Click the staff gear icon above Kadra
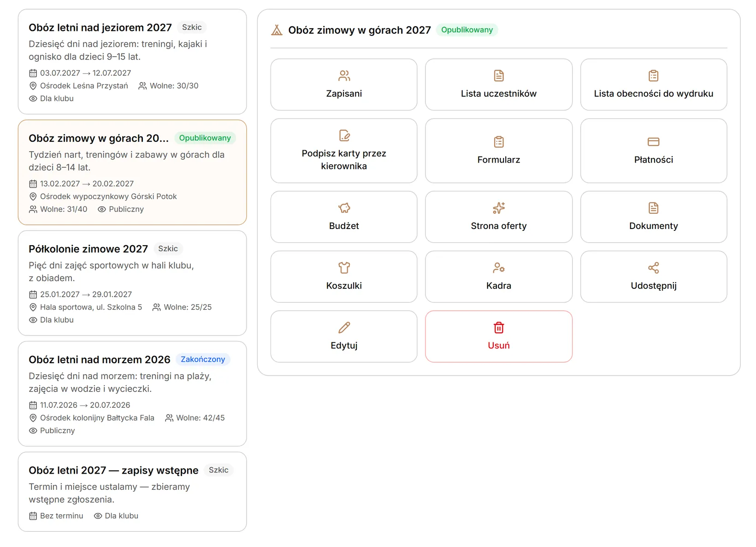 499,268
